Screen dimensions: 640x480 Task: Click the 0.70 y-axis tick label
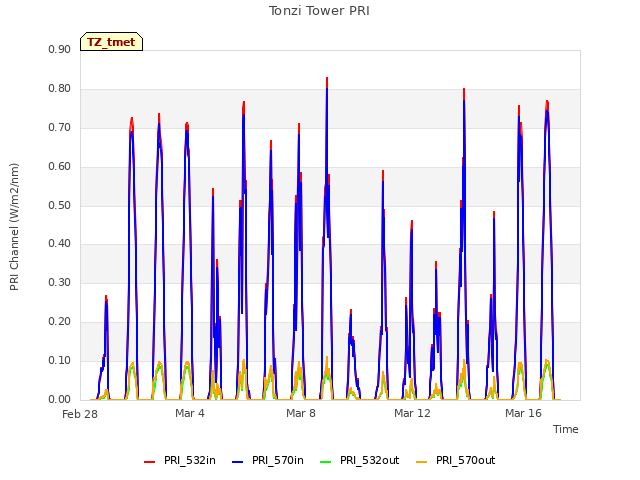coord(60,127)
